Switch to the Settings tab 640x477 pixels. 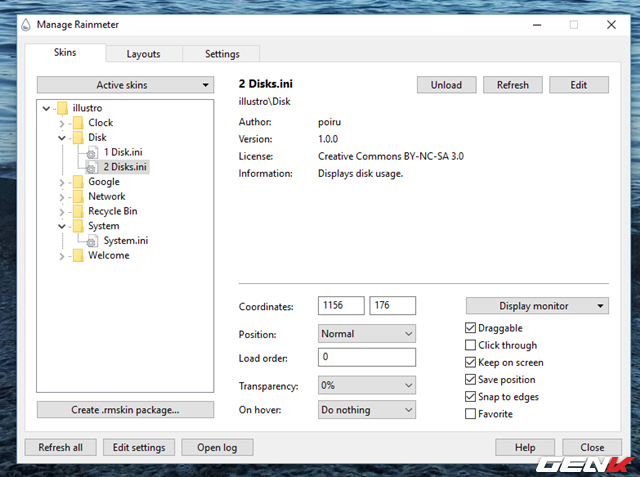tap(222, 54)
